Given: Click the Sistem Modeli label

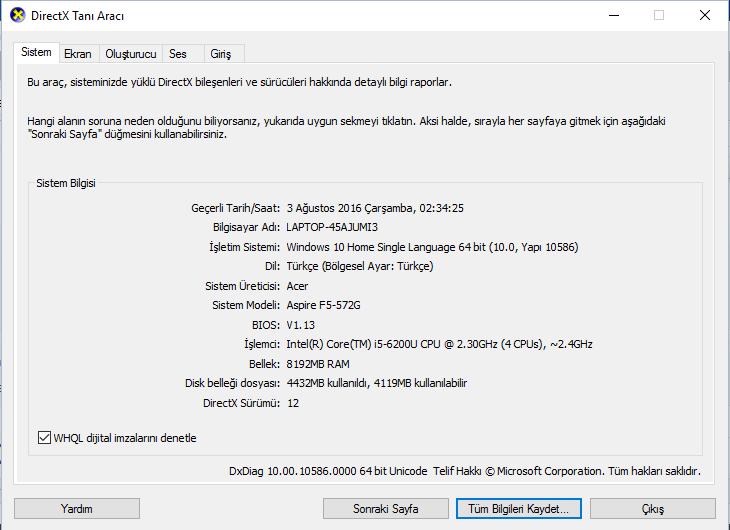Looking at the screenshot, I should pyautogui.click(x=246, y=306).
